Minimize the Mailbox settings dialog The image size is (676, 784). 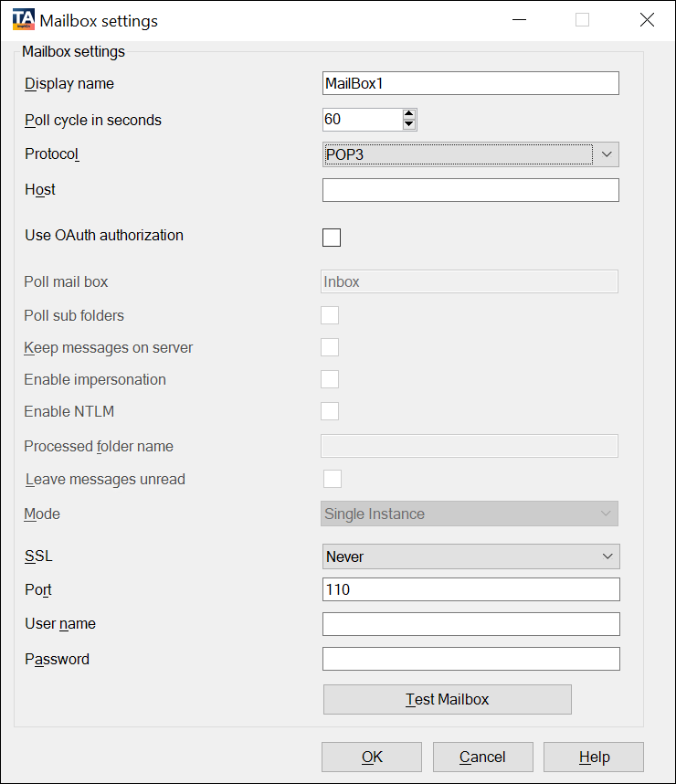tap(519, 20)
